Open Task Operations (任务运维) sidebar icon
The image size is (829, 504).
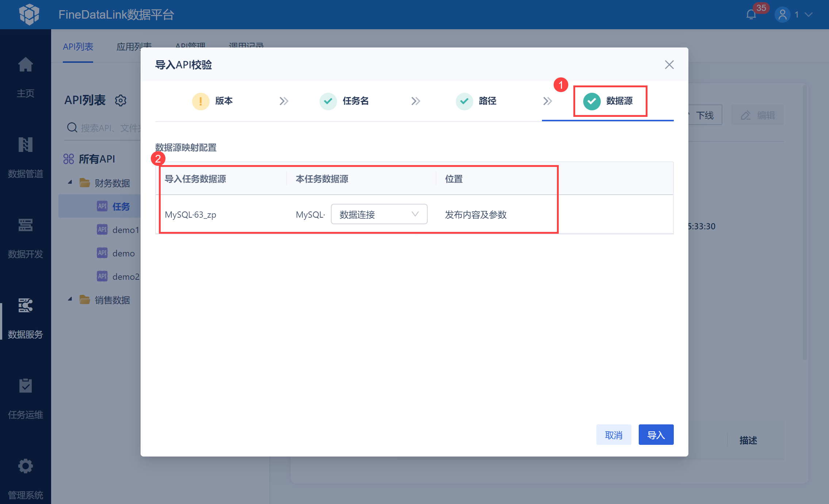[25, 386]
